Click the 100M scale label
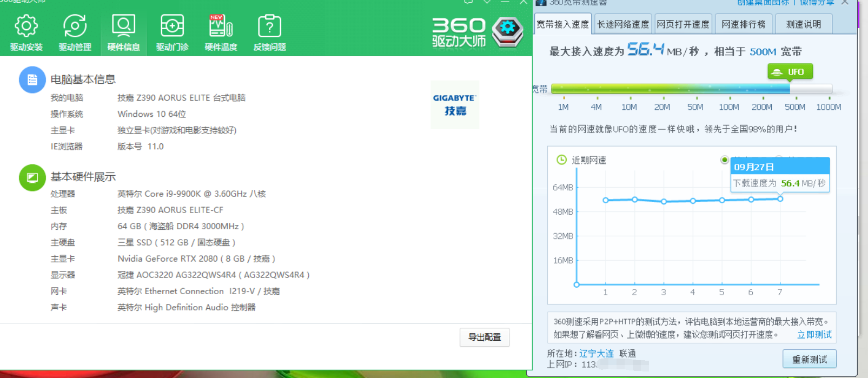 pos(729,107)
